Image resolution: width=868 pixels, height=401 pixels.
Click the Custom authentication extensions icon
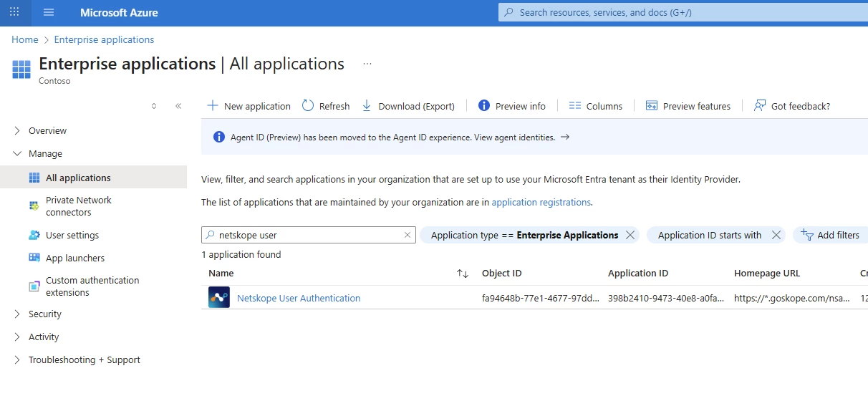point(34,286)
